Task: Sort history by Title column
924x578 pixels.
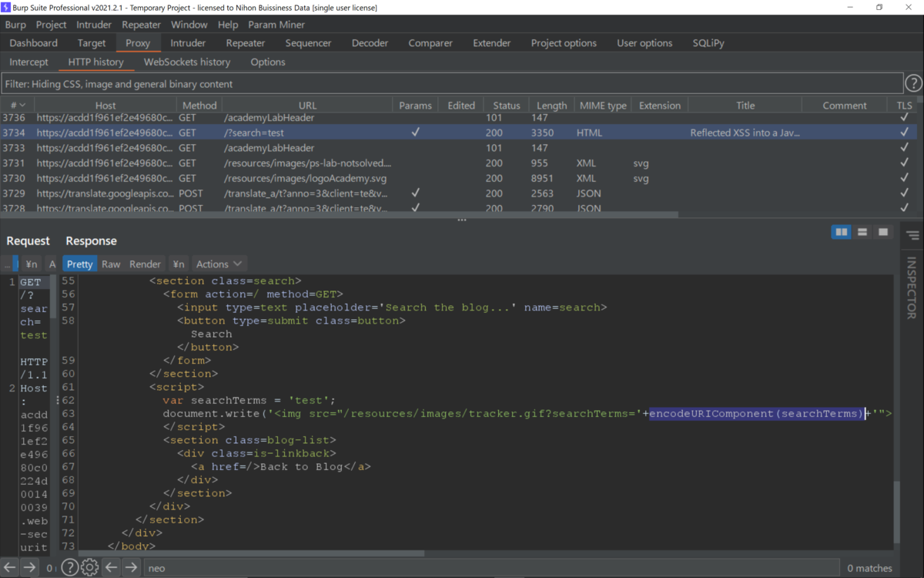Action: [x=745, y=105]
